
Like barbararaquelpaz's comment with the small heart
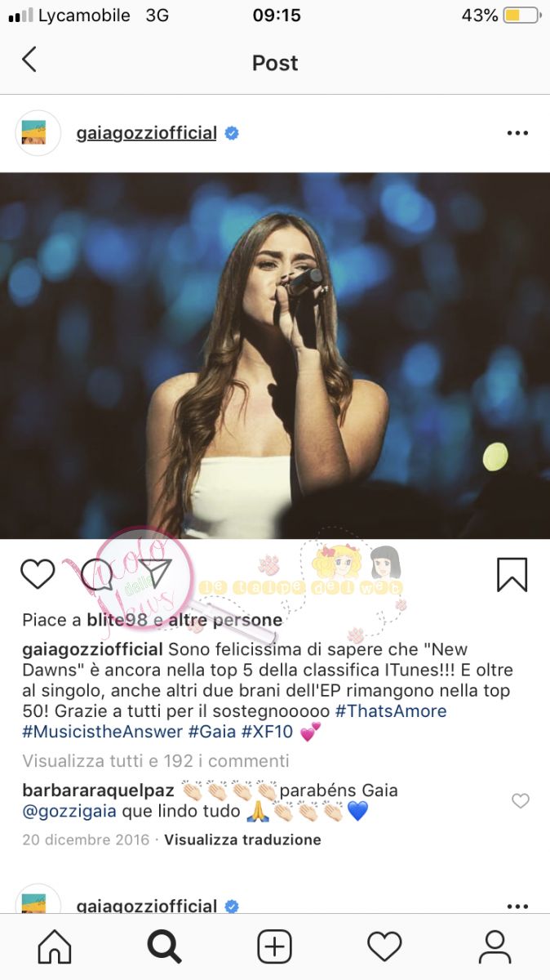tap(520, 801)
